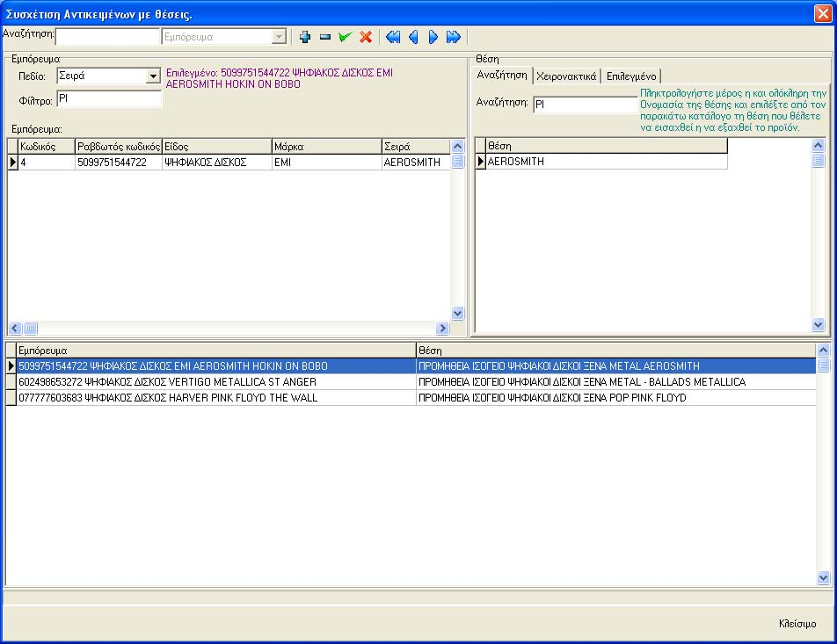
Task: Click Θέση list scrollbar down arrow
Action: [x=818, y=324]
